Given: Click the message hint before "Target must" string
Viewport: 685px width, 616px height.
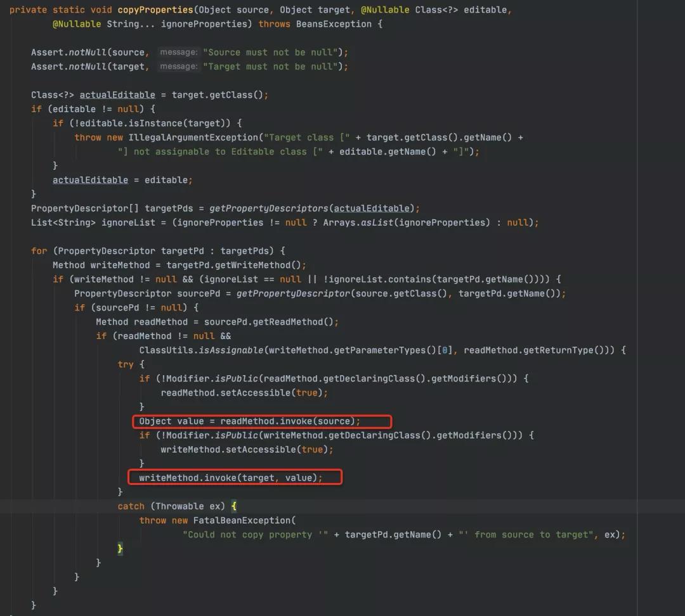Looking at the screenshot, I should [x=179, y=67].
